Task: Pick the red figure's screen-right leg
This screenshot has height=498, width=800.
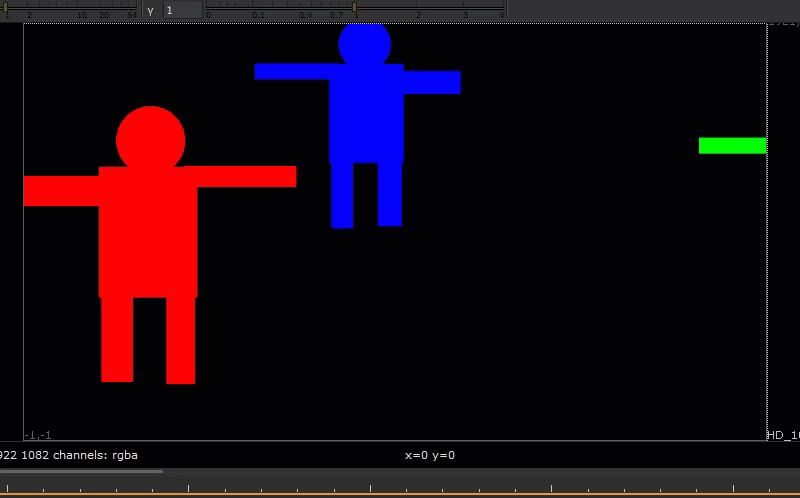Action: pyautogui.click(x=180, y=340)
